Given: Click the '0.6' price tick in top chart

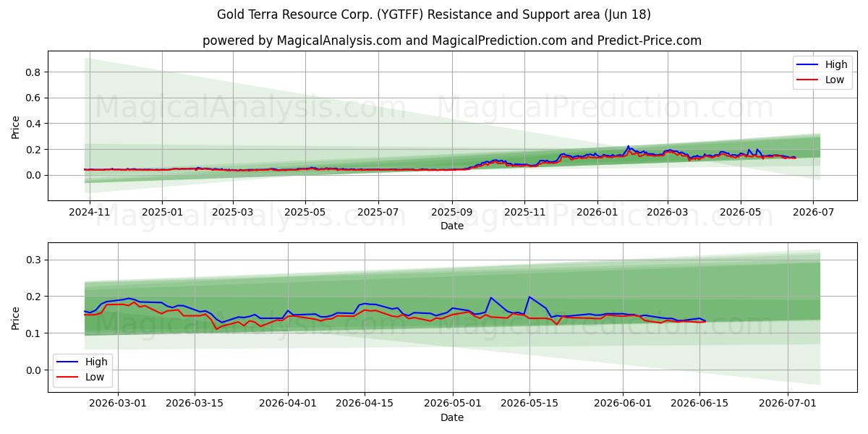Looking at the screenshot, I should pyautogui.click(x=35, y=98).
